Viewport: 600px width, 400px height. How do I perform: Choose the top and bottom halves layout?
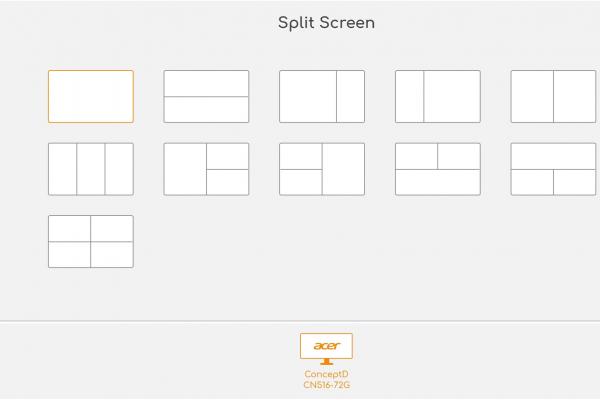click(206, 96)
